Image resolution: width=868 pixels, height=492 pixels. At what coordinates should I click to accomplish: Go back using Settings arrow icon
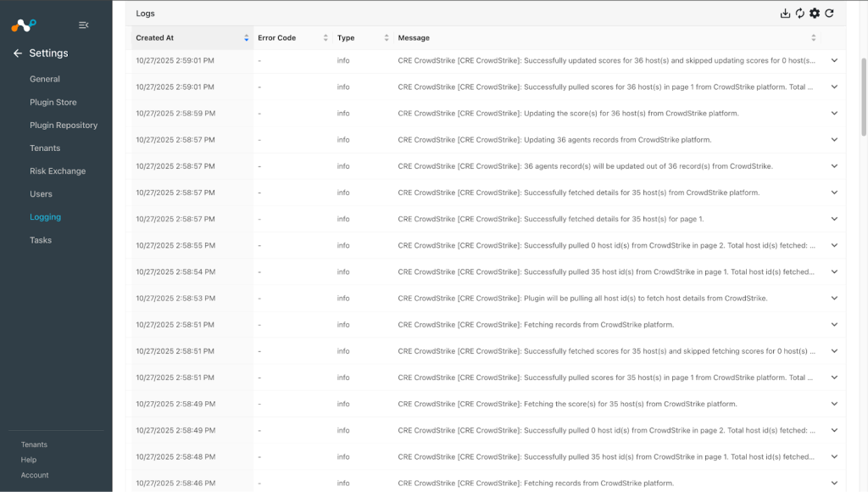coord(18,53)
